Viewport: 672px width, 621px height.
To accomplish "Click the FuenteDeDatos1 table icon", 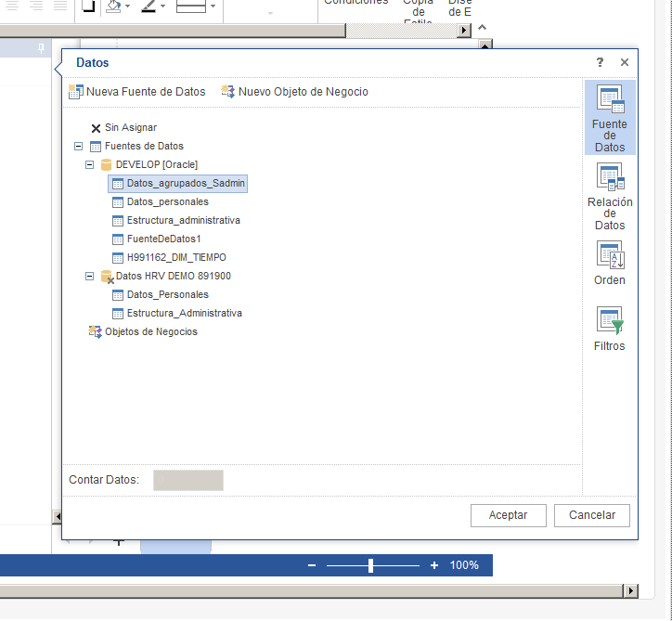I will click(x=118, y=239).
